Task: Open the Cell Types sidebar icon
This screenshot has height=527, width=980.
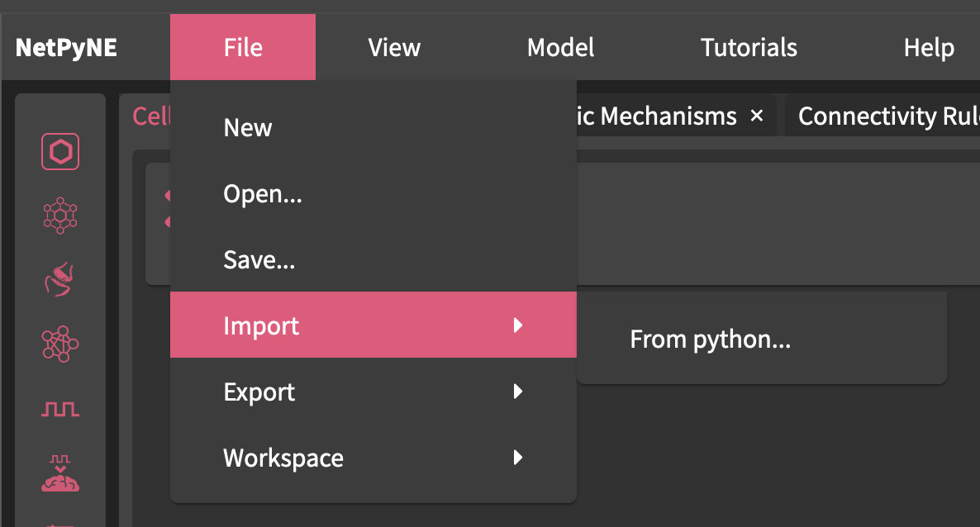Action: point(60,152)
